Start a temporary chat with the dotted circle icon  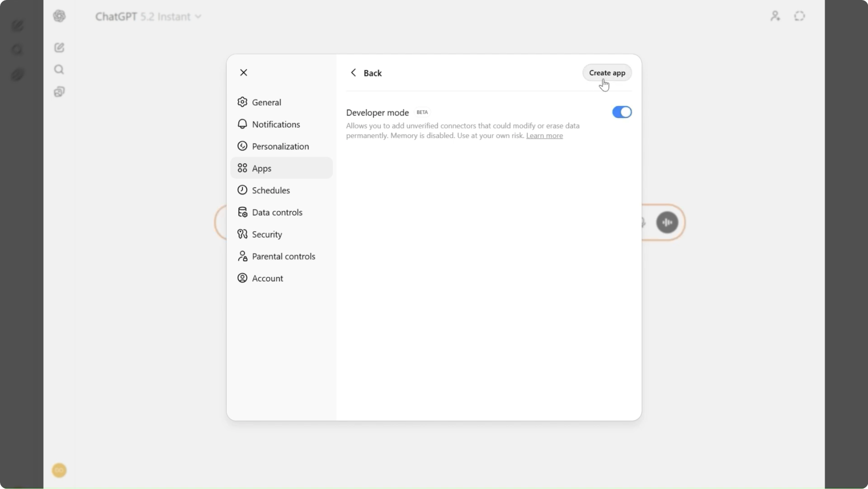[x=799, y=16]
